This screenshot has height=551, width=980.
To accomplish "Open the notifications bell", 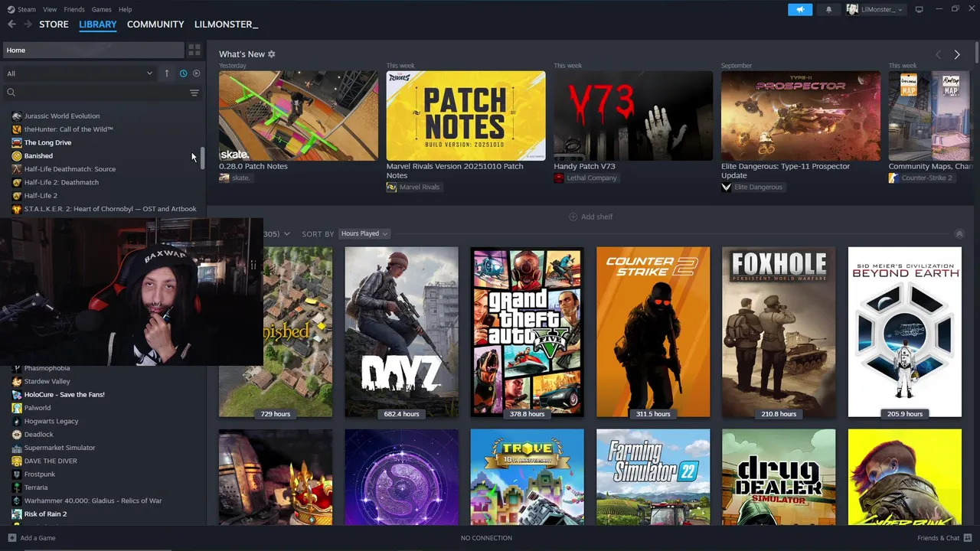I will [x=828, y=9].
